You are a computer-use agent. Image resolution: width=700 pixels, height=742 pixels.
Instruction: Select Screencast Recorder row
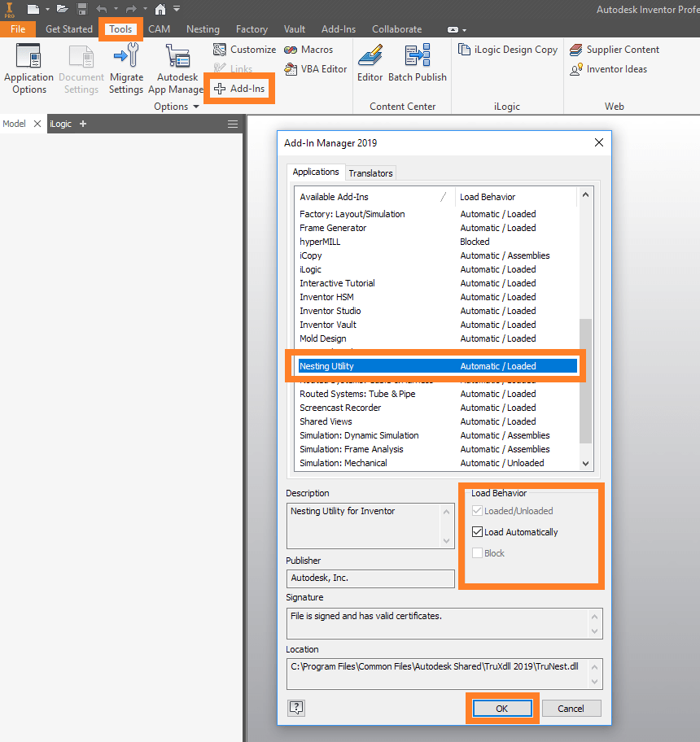[438, 408]
